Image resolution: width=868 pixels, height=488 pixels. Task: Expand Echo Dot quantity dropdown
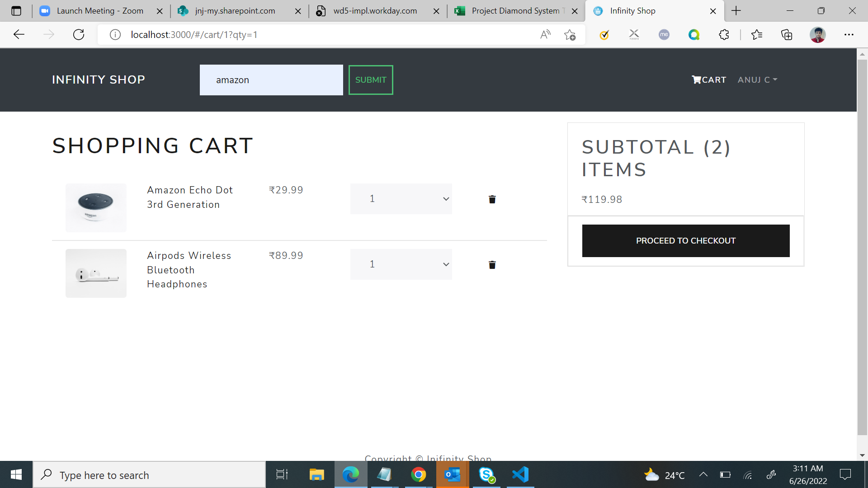tap(401, 199)
